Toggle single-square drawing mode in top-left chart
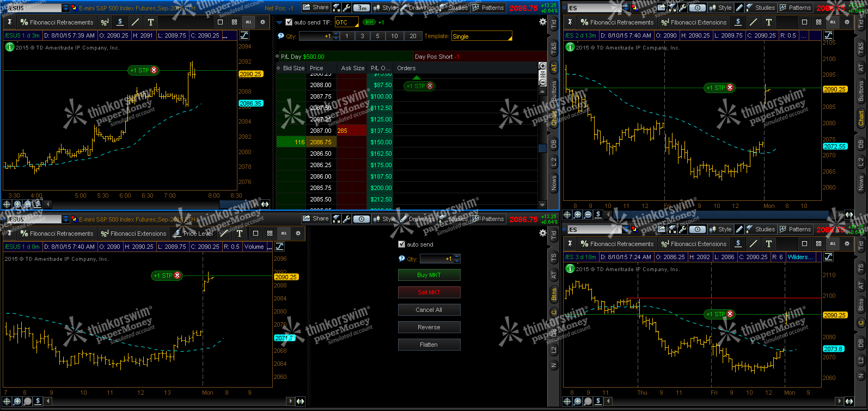The height and width of the screenshot is (411, 868). (220, 22)
